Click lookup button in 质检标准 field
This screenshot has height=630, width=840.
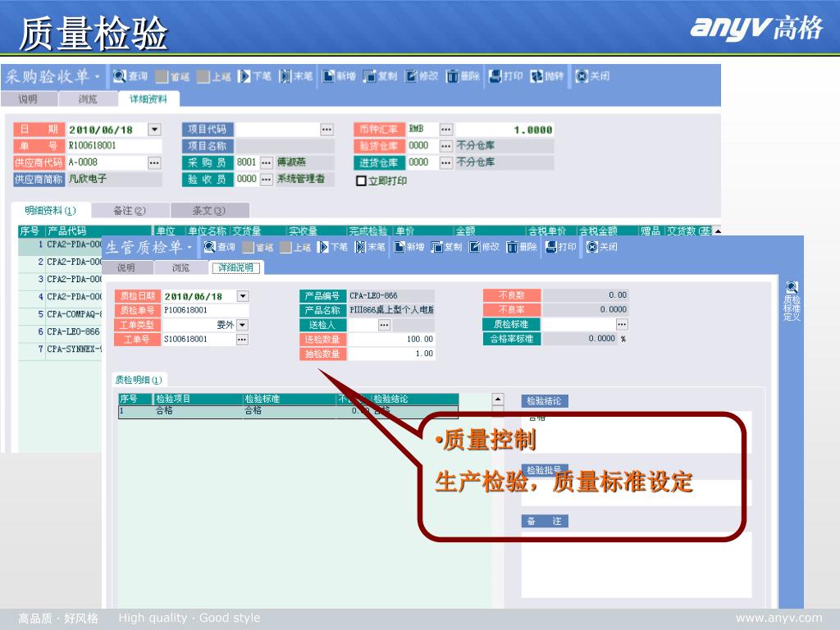pos(622,325)
